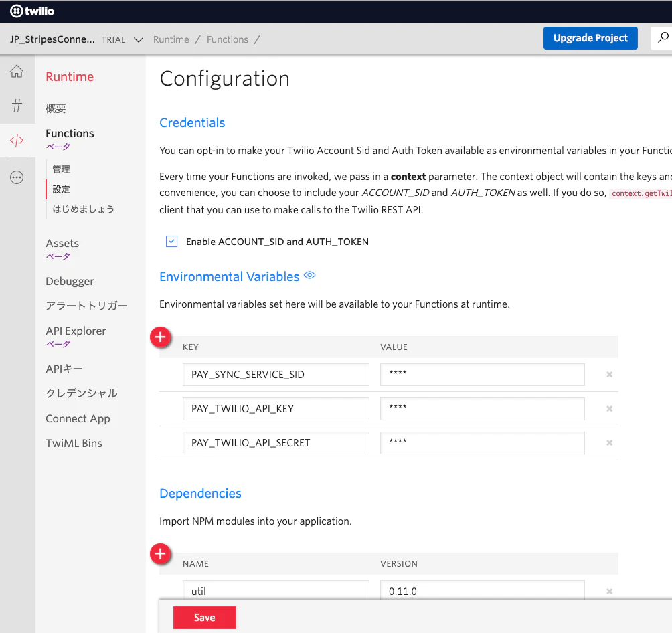
Task: Open the home icon in sidebar
Action: tap(17, 71)
